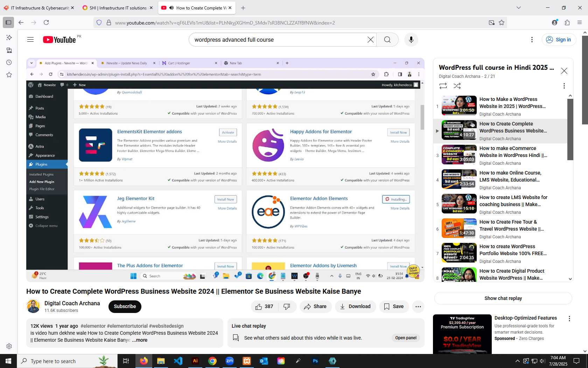Screen dimensions: 588x368
Task: Open history sidebar clock icon
Action: [9, 62]
